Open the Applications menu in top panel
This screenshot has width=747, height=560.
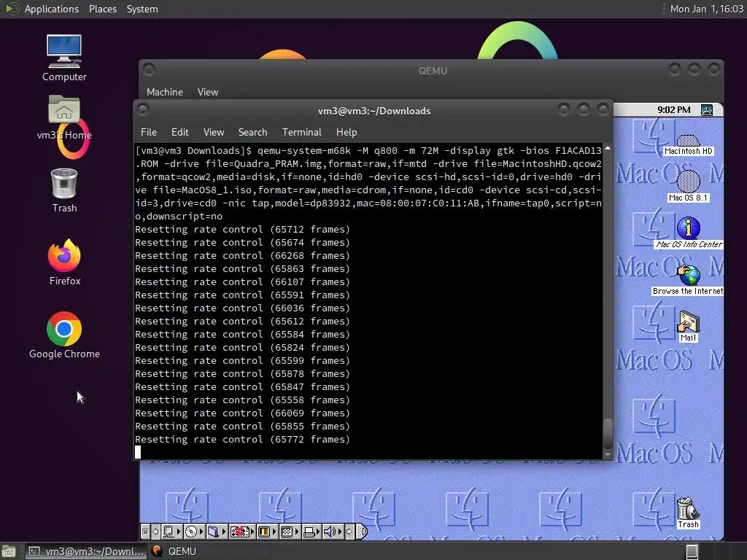tap(52, 9)
